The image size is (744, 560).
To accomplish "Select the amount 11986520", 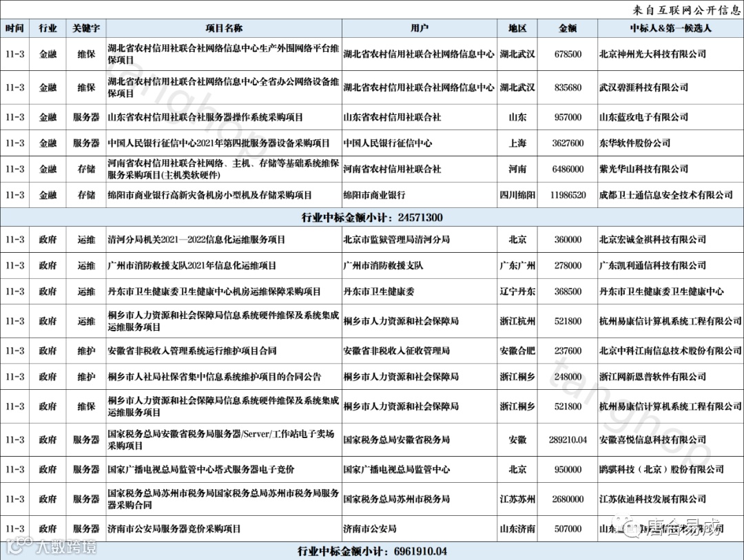I will tap(568, 195).
